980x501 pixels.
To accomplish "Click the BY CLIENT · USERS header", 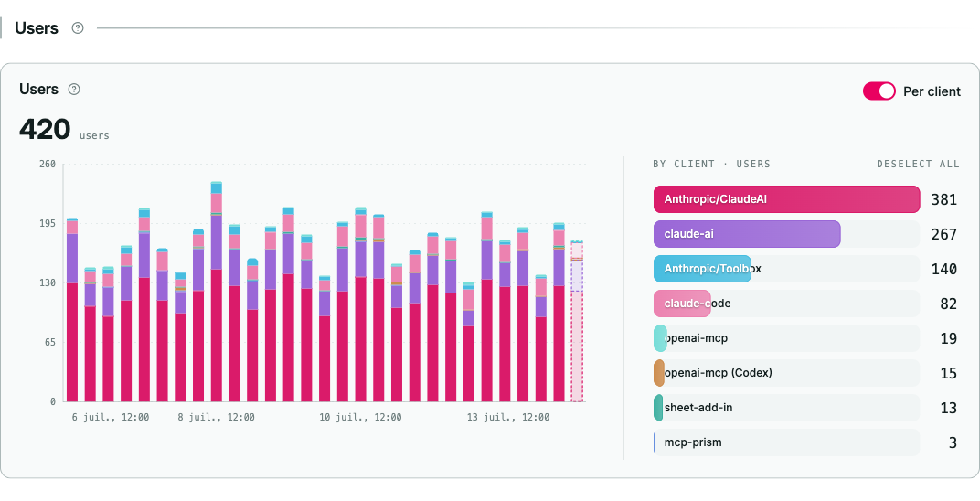I will click(x=711, y=165).
